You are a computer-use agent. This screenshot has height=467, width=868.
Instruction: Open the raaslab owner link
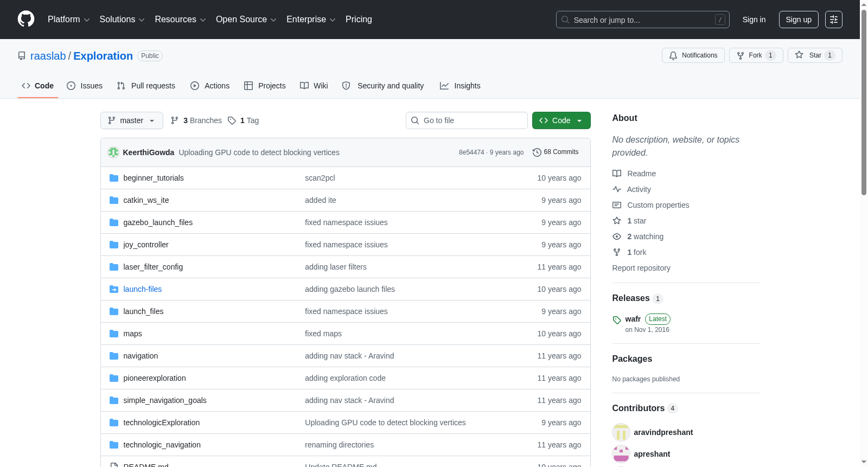48,56
